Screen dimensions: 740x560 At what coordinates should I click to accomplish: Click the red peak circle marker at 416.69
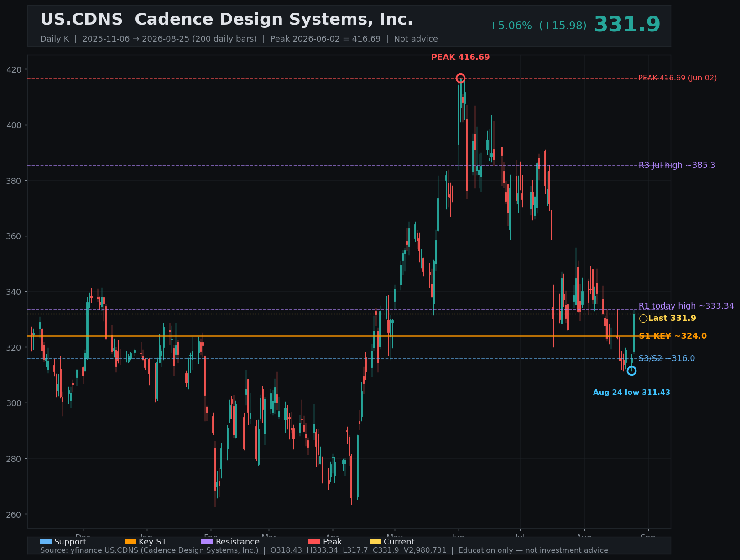[x=460, y=78]
